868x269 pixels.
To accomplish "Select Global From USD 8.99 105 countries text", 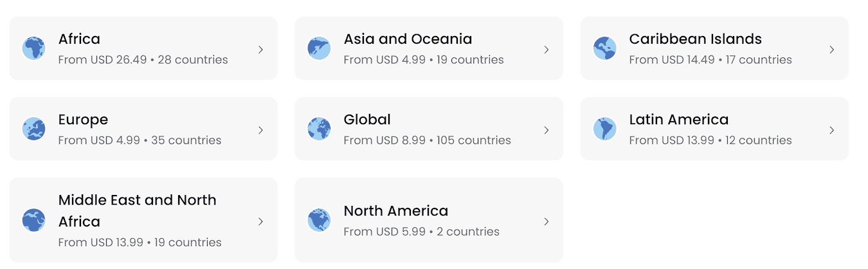I will (x=427, y=140).
